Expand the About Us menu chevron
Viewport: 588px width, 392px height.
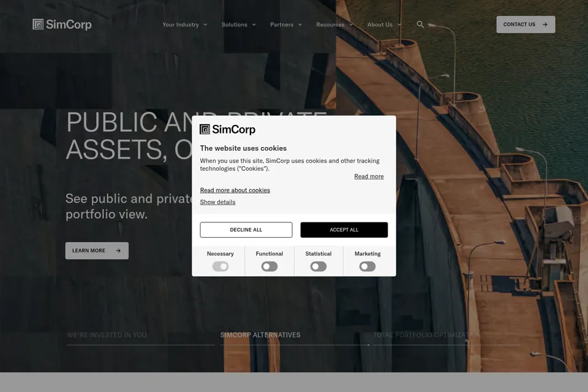pyautogui.click(x=399, y=24)
